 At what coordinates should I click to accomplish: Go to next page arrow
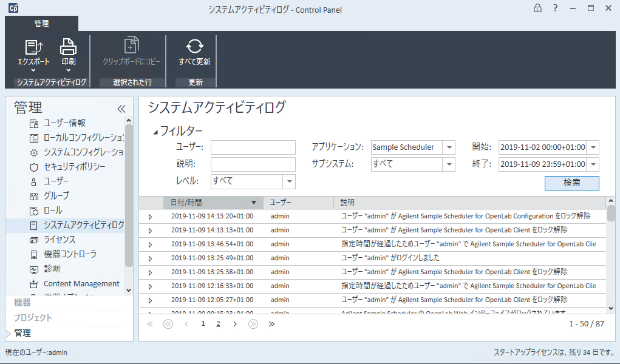235,324
